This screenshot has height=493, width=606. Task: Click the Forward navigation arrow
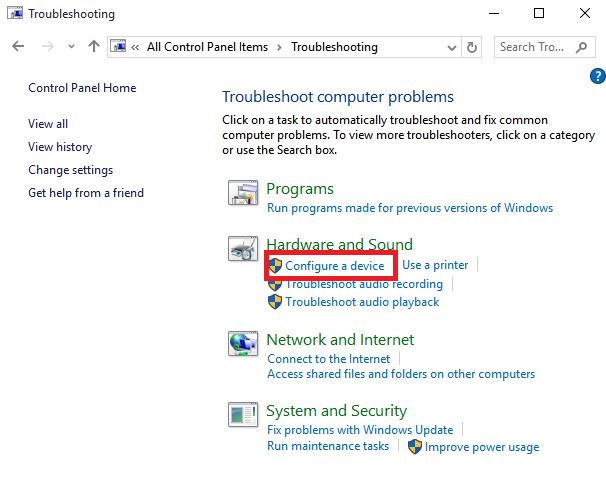coord(48,47)
